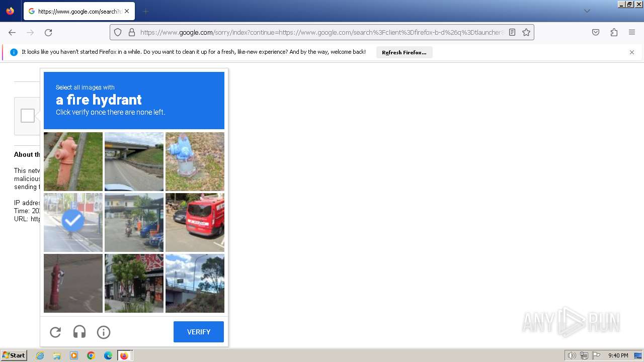Select the highway overpass image tile
The height and width of the screenshot is (362, 644).
(x=134, y=161)
